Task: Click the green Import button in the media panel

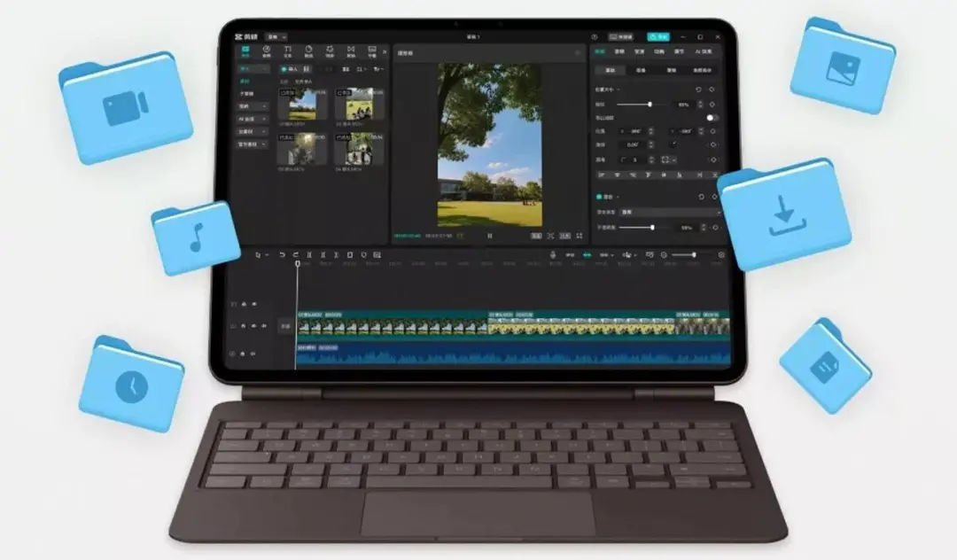Action: pos(290,69)
